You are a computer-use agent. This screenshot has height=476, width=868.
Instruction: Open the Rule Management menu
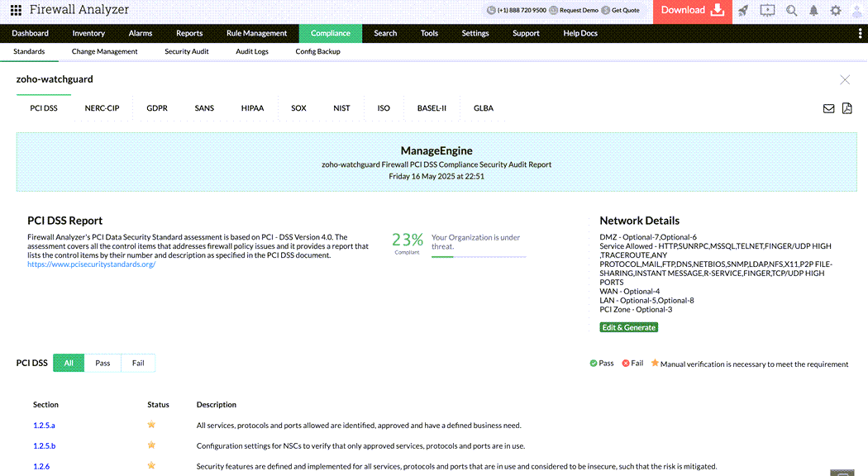pyautogui.click(x=256, y=33)
